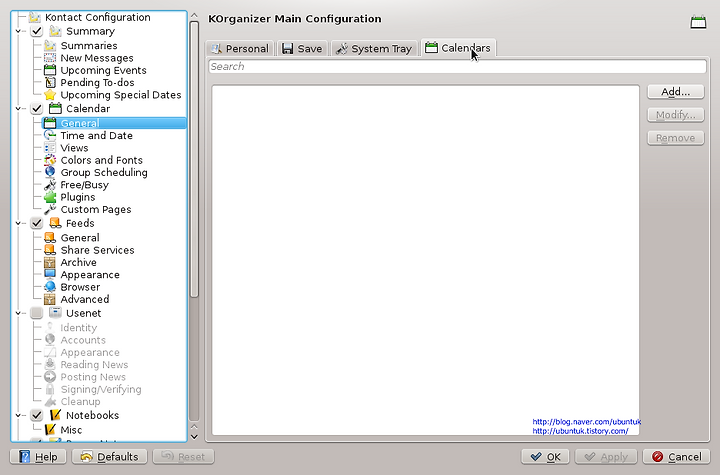
Task: Click the Calendar section icon
Action: [55, 108]
